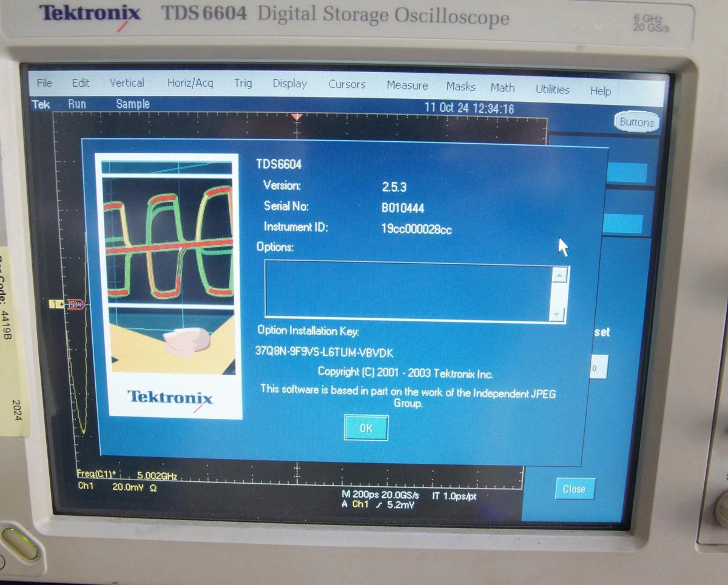Click the Close button on the side panel

(574, 489)
